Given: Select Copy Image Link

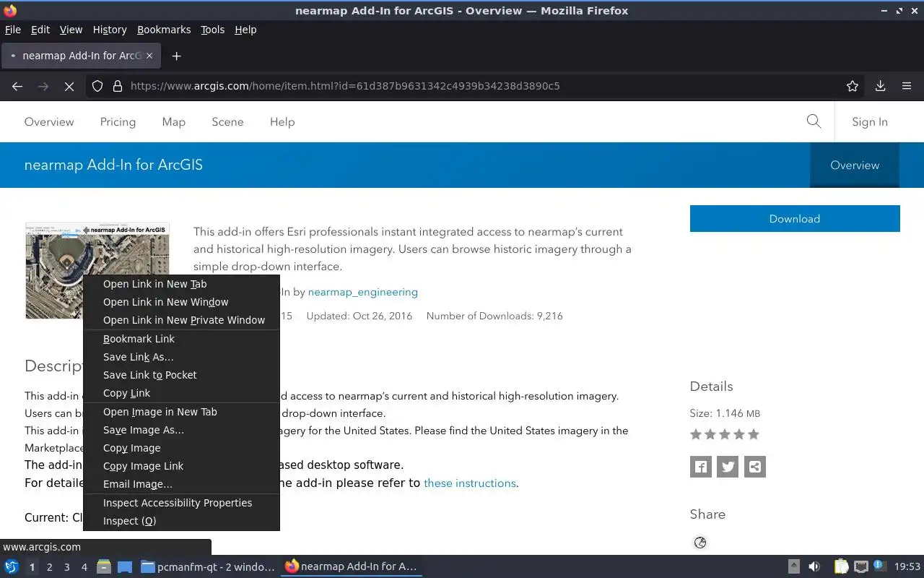Looking at the screenshot, I should tap(181, 466).
